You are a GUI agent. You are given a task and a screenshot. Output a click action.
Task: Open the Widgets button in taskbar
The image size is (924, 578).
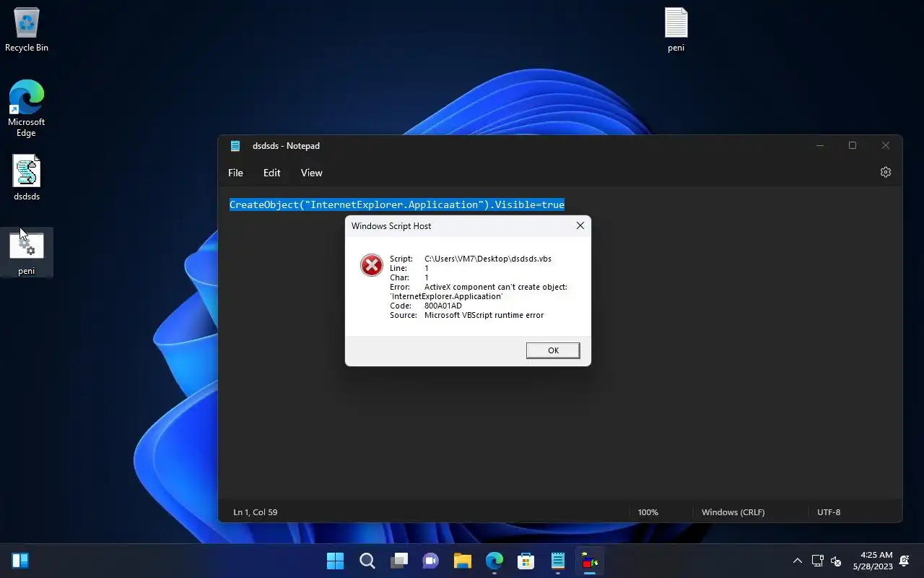(x=20, y=561)
